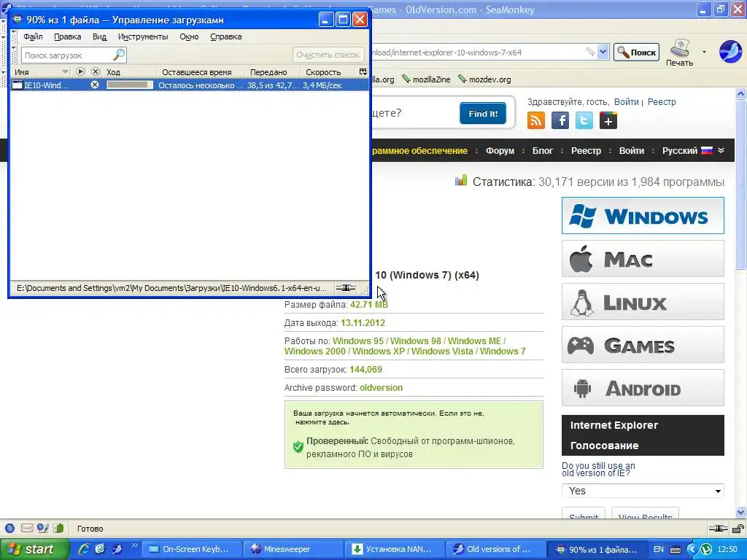The image size is (747, 560).
Task: Expand the Русский language menu chevron
Action: point(721,150)
